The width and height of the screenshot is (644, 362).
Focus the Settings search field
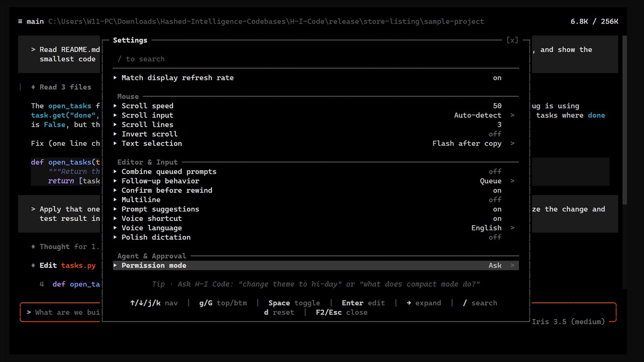click(x=316, y=59)
